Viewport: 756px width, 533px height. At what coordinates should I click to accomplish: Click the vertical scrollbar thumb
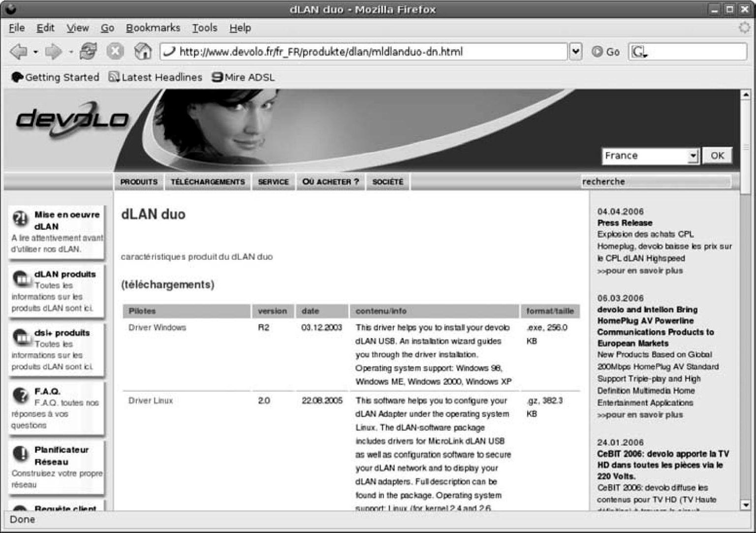tap(746, 147)
